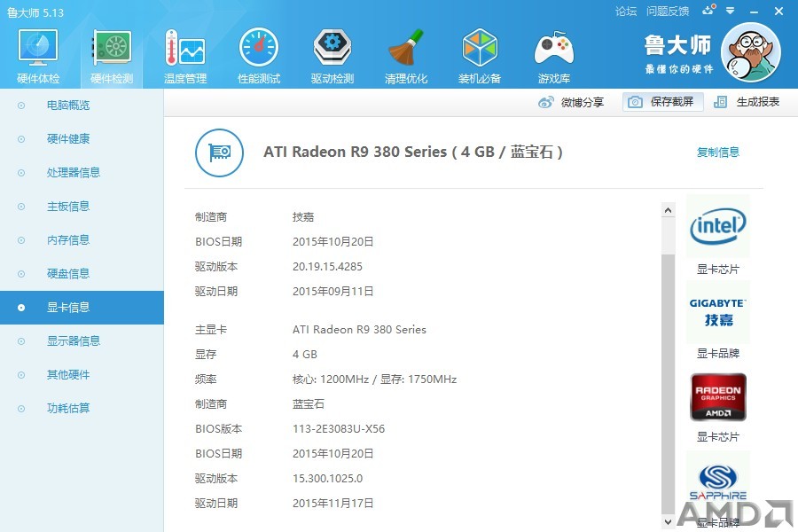Click the 蓝宝石 manufacturer value
The width and height of the screenshot is (798, 532).
[x=308, y=404]
